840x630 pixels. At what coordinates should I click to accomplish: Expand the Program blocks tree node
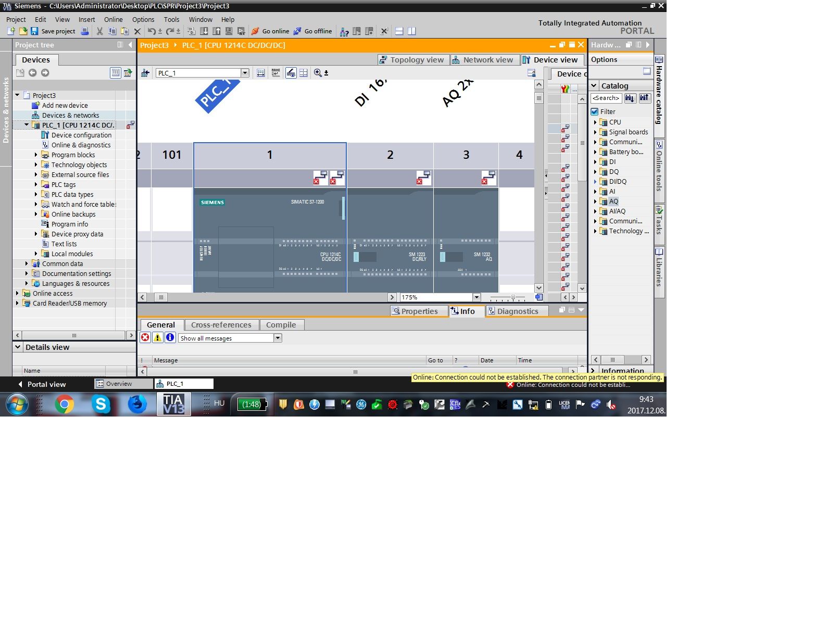tap(36, 155)
